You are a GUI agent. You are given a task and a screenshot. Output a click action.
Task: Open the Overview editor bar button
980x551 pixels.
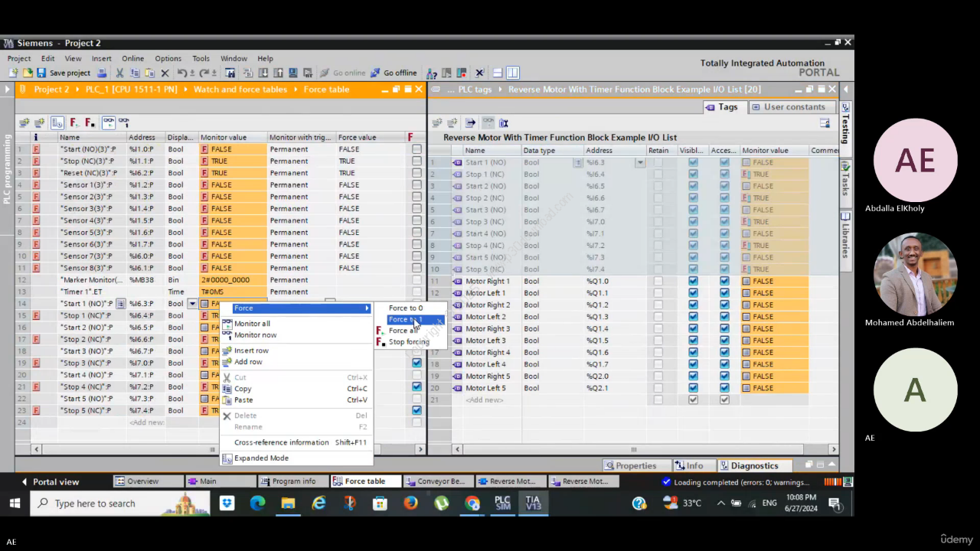click(x=148, y=481)
